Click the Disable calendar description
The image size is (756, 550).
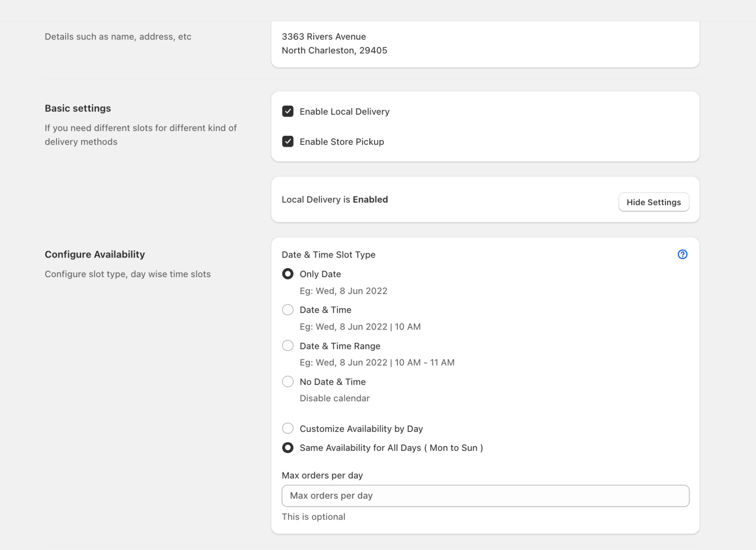pos(335,398)
